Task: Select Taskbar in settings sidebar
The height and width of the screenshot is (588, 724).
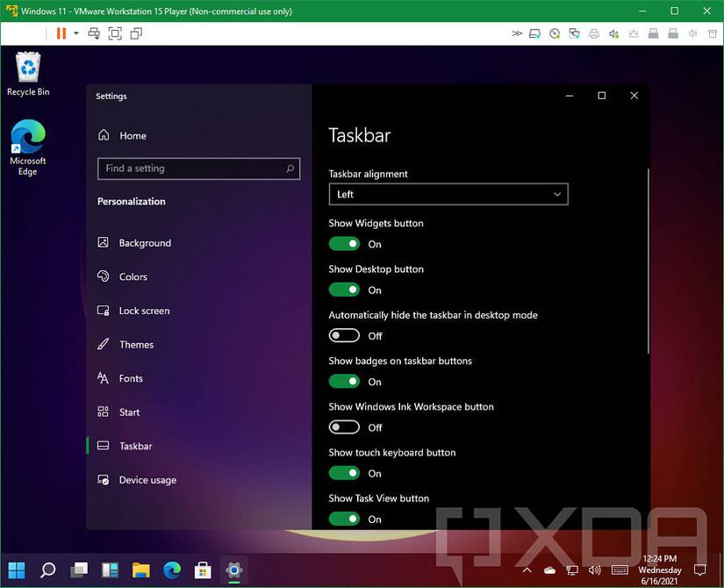Action: click(125, 446)
